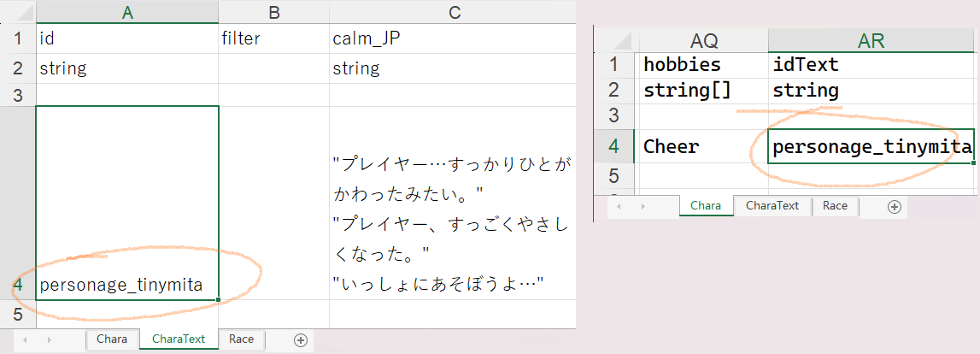Open the Race tab in the left workbook
980x354 pixels.
(x=241, y=339)
